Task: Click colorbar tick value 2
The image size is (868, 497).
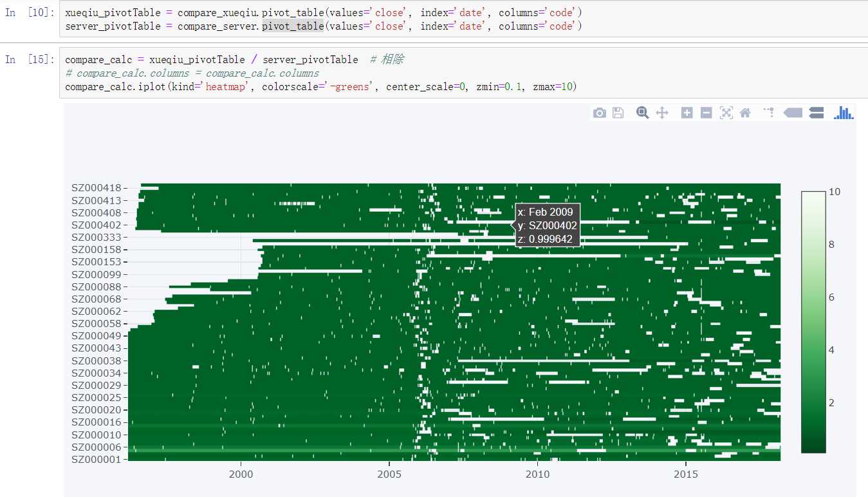Action: 832,403
